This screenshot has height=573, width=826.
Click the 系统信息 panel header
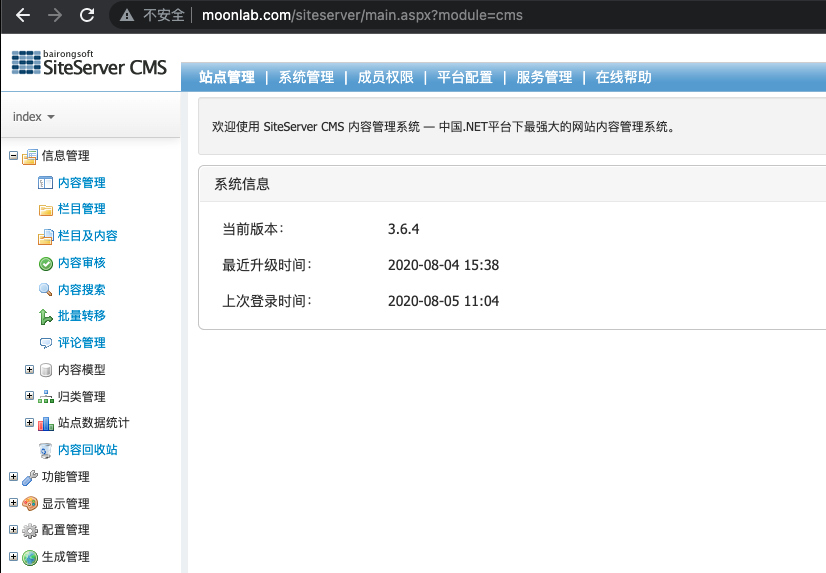512,184
